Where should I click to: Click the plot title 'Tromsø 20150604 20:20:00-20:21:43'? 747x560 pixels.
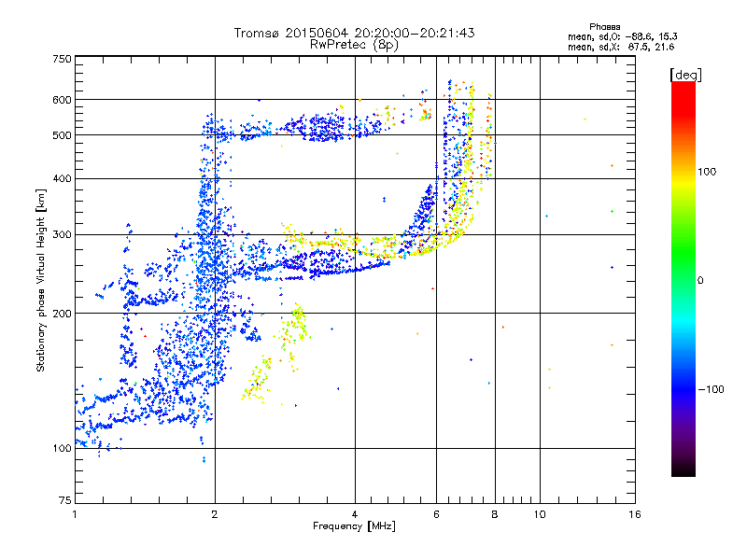click(x=354, y=33)
